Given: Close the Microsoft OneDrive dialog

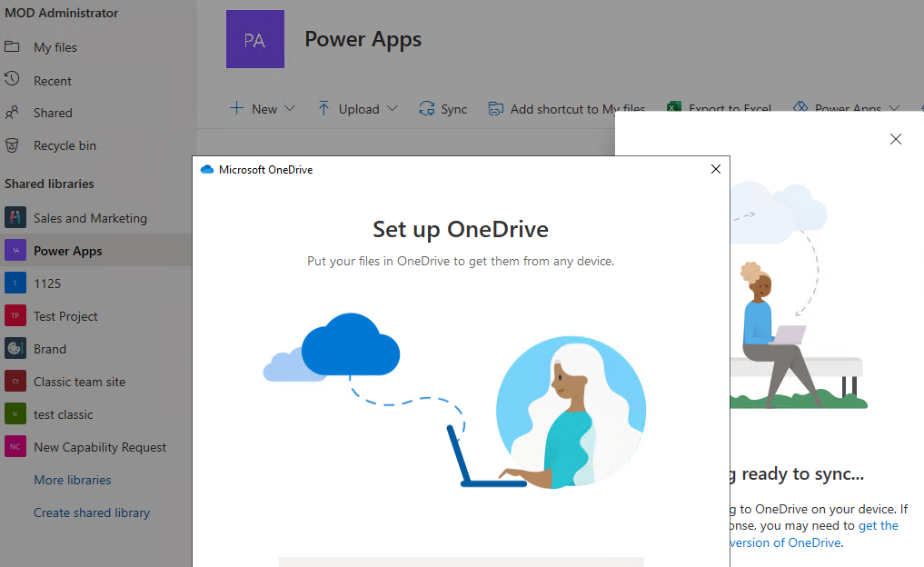Looking at the screenshot, I should (716, 169).
